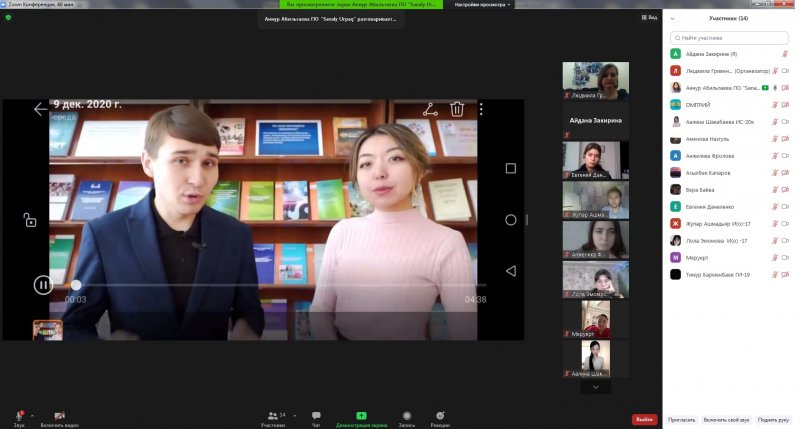Viewport: 800px width, 429px height.
Task: Toggle muted mic for Аменова Назгуль
Action: [x=775, y=139]
